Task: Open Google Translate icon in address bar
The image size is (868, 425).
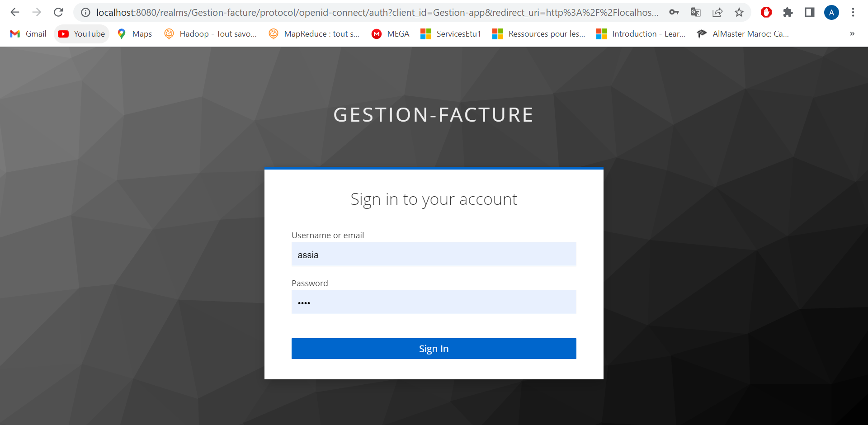Action: (696, 12)
